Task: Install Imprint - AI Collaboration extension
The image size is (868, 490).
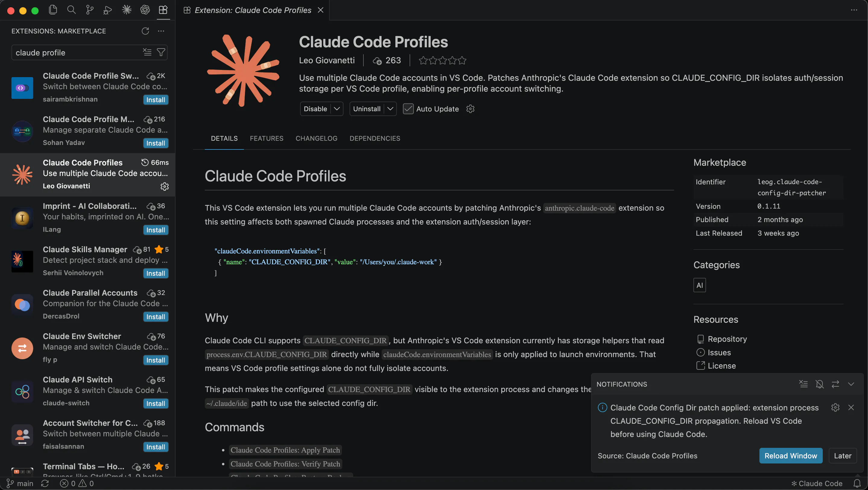Action: [156, 230]
